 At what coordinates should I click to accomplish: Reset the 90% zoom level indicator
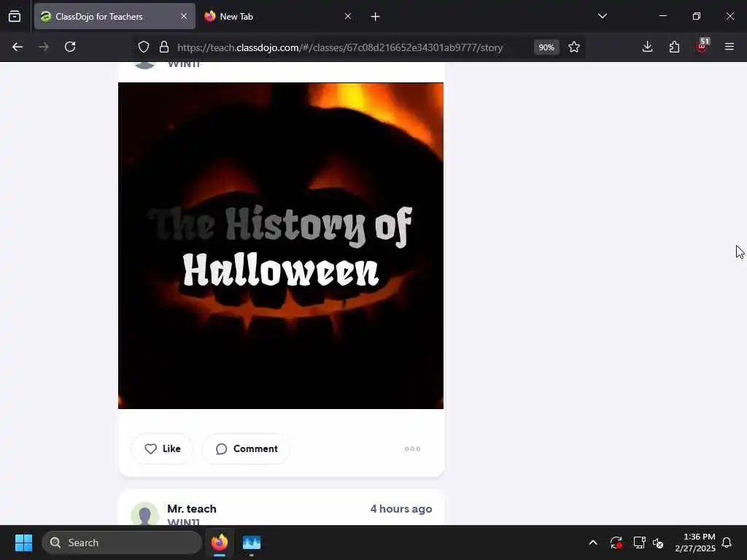point(546,47)
